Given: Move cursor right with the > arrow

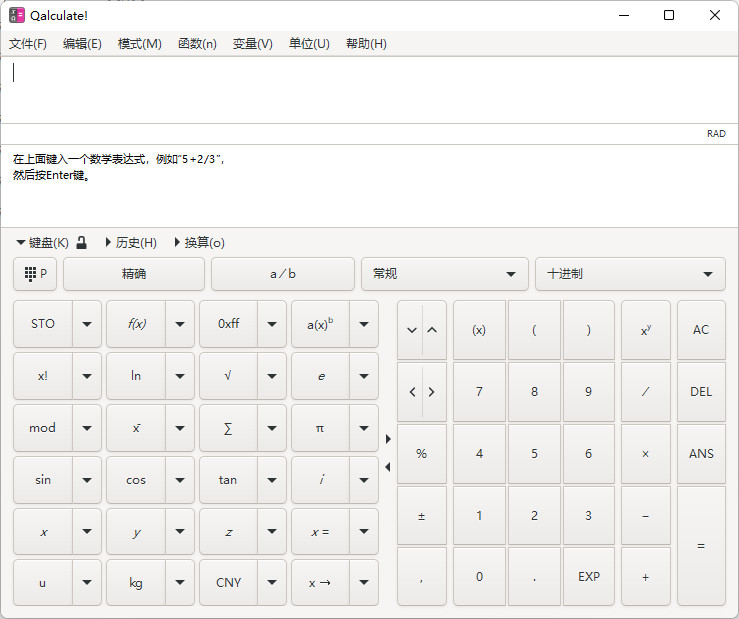Looking at the screenshot, I should pyautogui.click(x=433, y=392).
